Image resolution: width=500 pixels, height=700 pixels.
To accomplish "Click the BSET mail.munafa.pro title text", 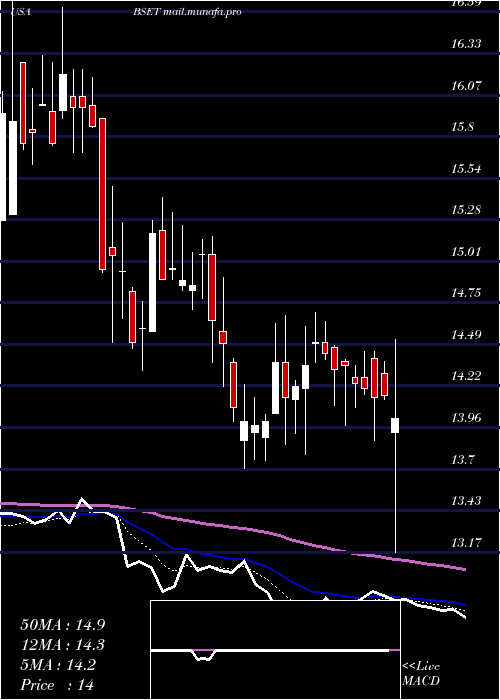I will point(187,12).
